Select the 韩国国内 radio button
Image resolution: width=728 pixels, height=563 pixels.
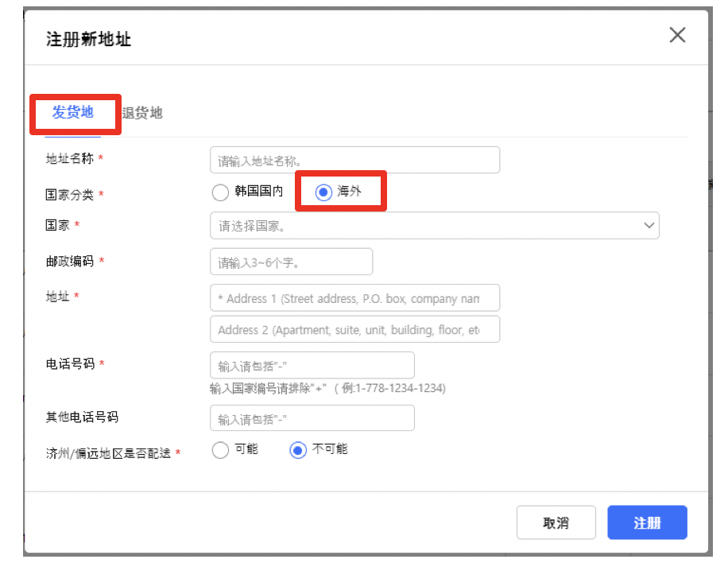point(220,192)
